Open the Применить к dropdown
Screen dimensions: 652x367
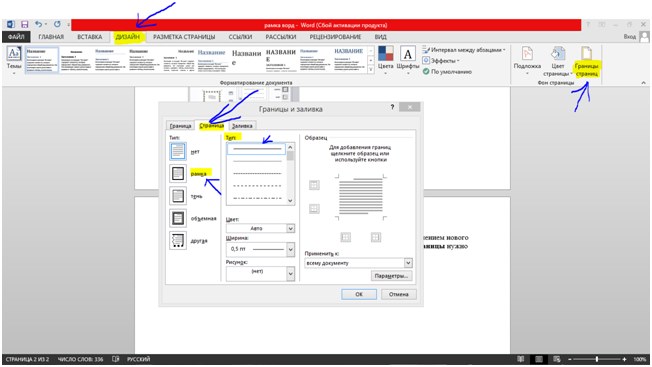point(358,263)
